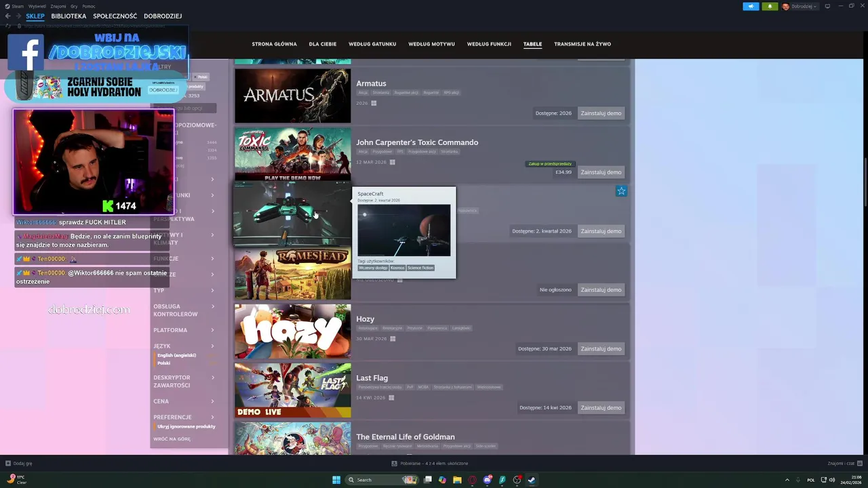Image resolution: width=868 pixels, height=488 pixels.
Task: Install the Hozy demo
Action: pyautogui.click(x=601, y=348)
